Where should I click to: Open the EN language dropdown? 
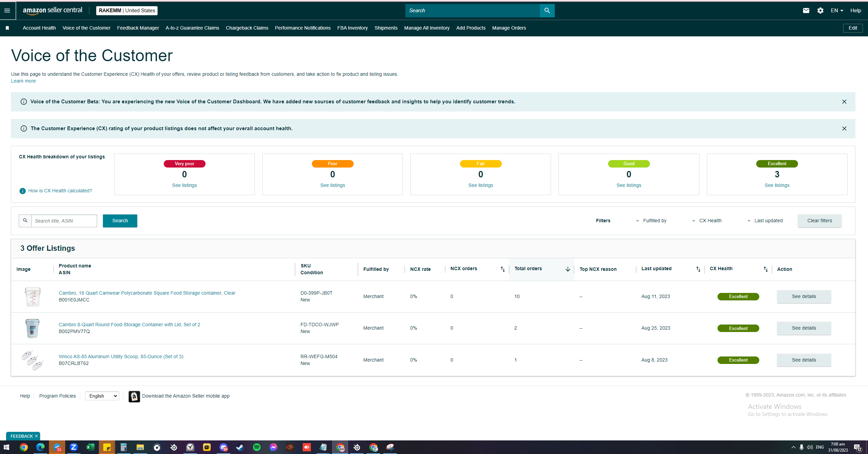(x=837, y=11)
